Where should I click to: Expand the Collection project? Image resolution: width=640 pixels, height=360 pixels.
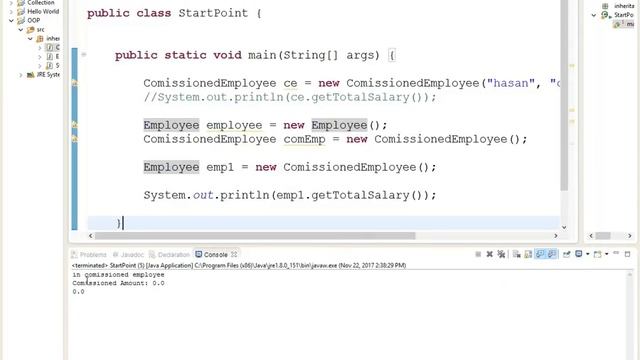pos(11,3)
